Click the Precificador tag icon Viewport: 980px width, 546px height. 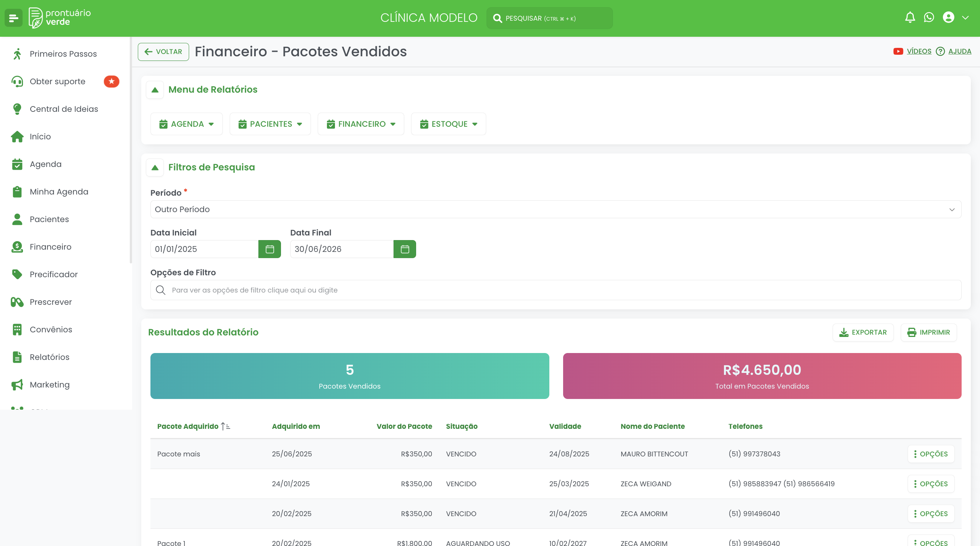point(17,274)
